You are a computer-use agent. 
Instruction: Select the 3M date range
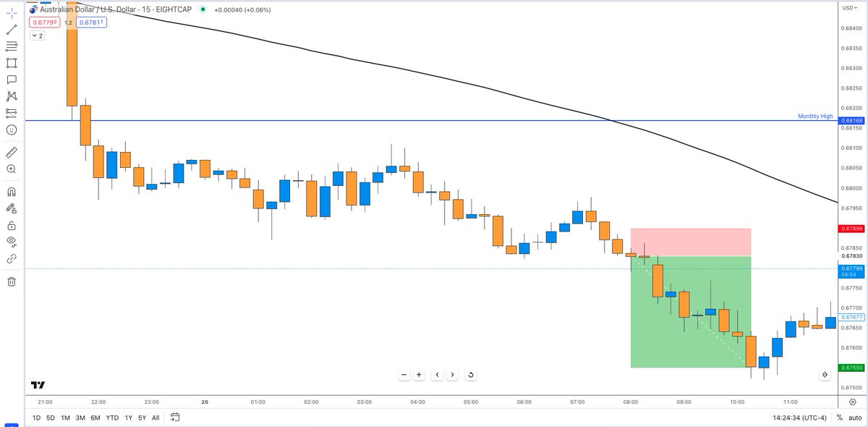(80, 418)
